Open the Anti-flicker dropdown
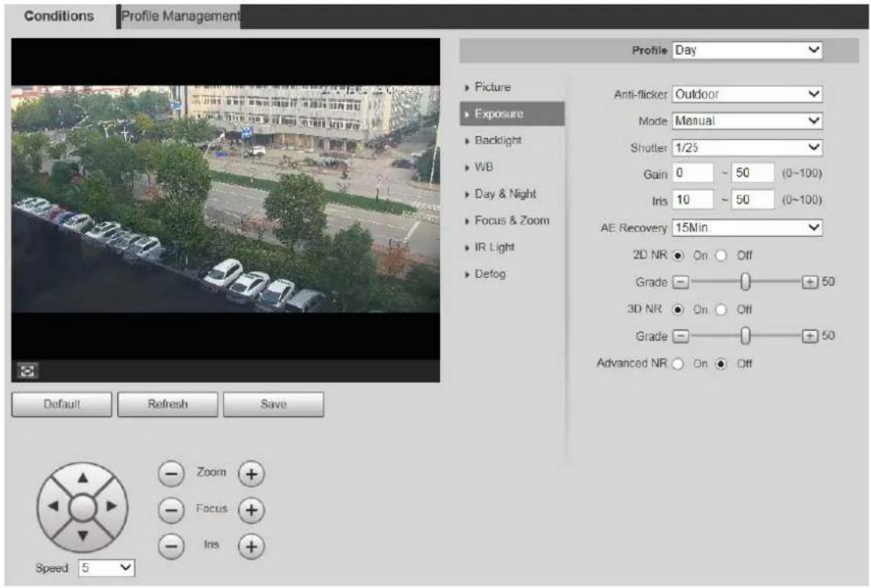The image size is (871, 588). pos(747,94)
